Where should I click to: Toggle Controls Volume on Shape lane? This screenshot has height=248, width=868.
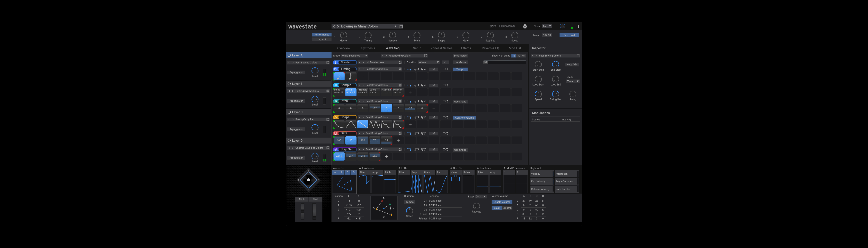pyautogui.click(x=464, y=118)
